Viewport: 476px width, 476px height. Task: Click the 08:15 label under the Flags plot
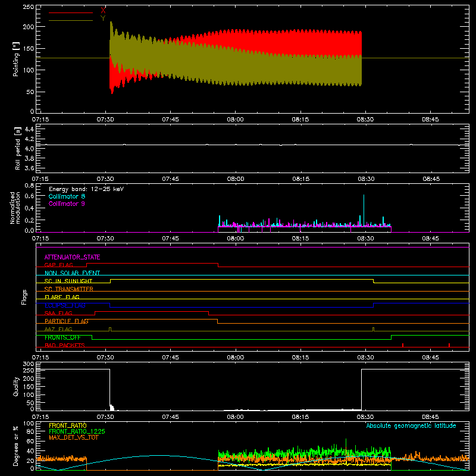coord(300,358)
